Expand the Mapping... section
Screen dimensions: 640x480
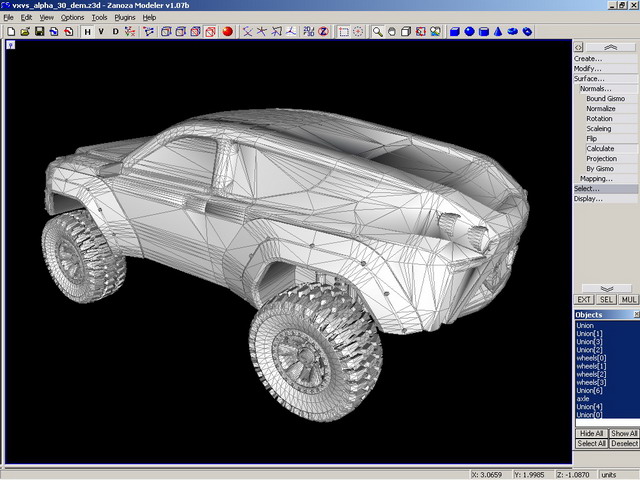coord(596,178)
